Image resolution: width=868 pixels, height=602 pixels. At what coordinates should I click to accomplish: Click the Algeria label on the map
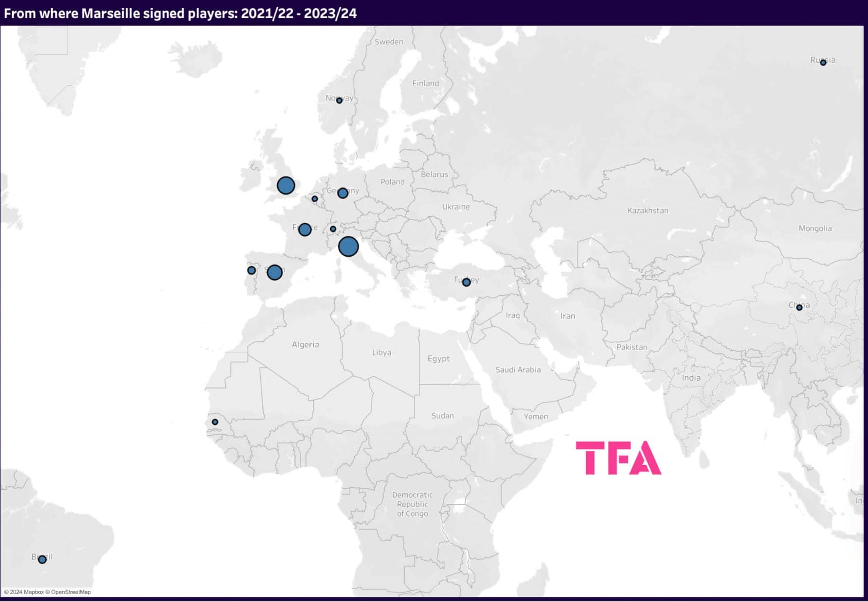coord(306,345)
